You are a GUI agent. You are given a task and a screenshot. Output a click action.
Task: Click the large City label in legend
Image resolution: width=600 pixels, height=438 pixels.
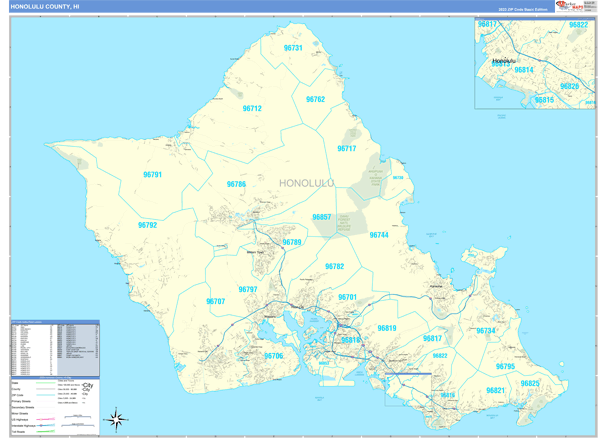88,387
